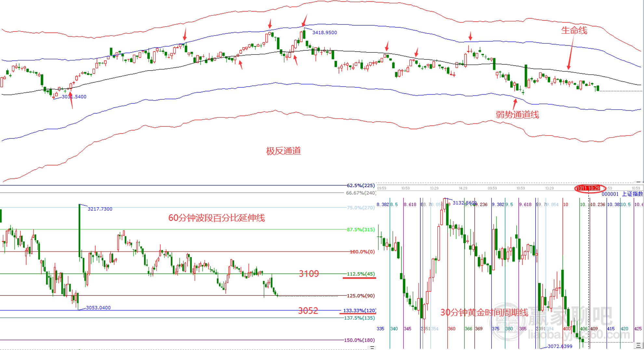644x350 pixels.
Task: Click the 75.0%(270) extension level label
Action: point(361,208)
